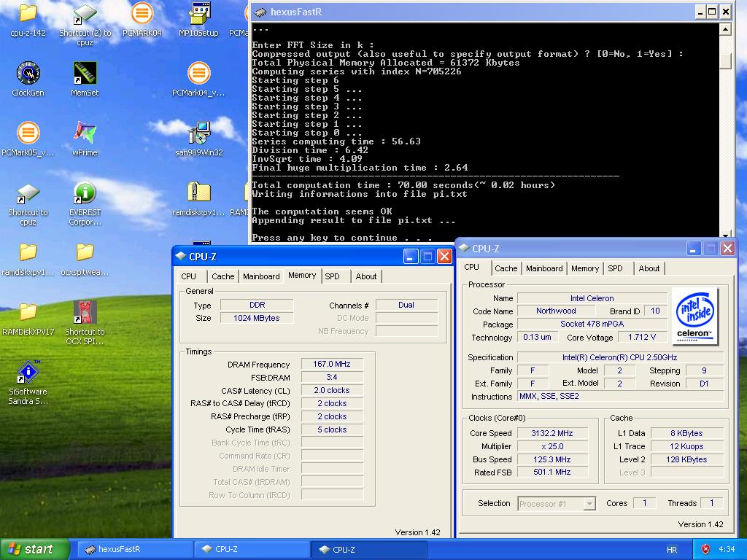Click the Core Speed 3132.2 MHz value
Image resolution: width=747 pixels, height=560 pixels.
552,433
